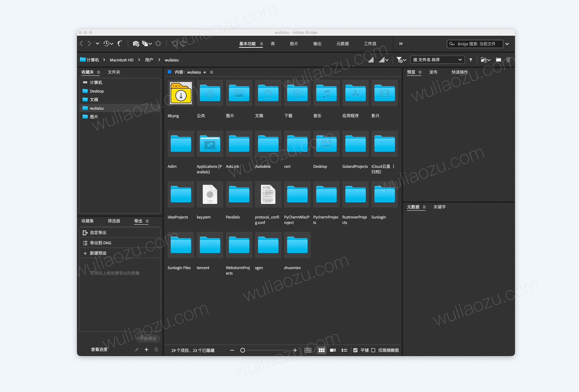Click the sort ascending arrow icon
Image resolution: width=579 pixels, height=392 pixels.
(x=471, y=60)
